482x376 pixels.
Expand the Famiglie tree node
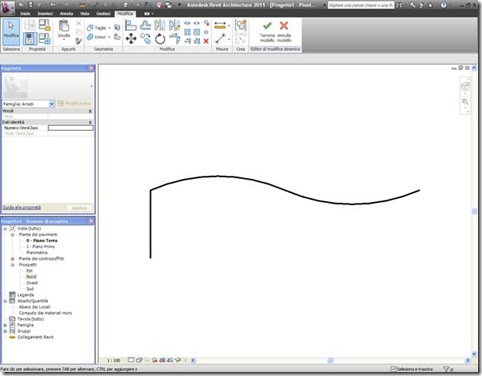[x=5, y=325]
